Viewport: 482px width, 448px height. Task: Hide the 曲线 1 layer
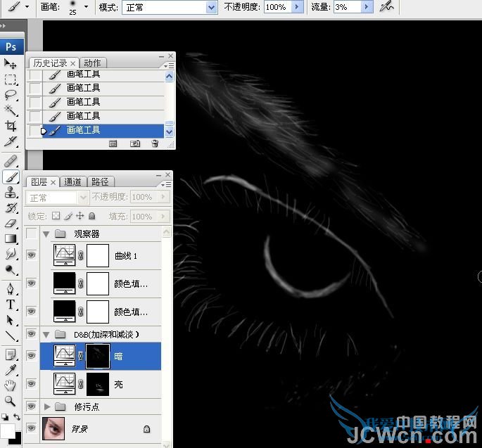(x=32, y=255)
